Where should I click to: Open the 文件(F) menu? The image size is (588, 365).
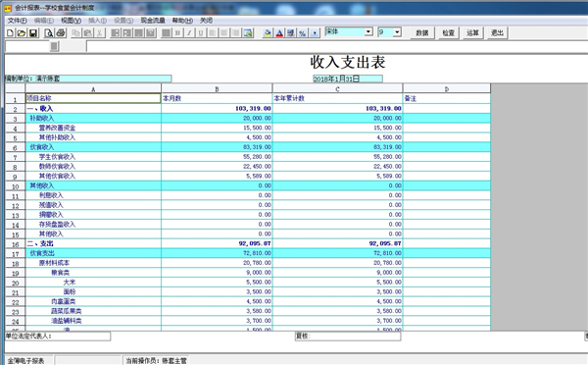coord(18,21)
